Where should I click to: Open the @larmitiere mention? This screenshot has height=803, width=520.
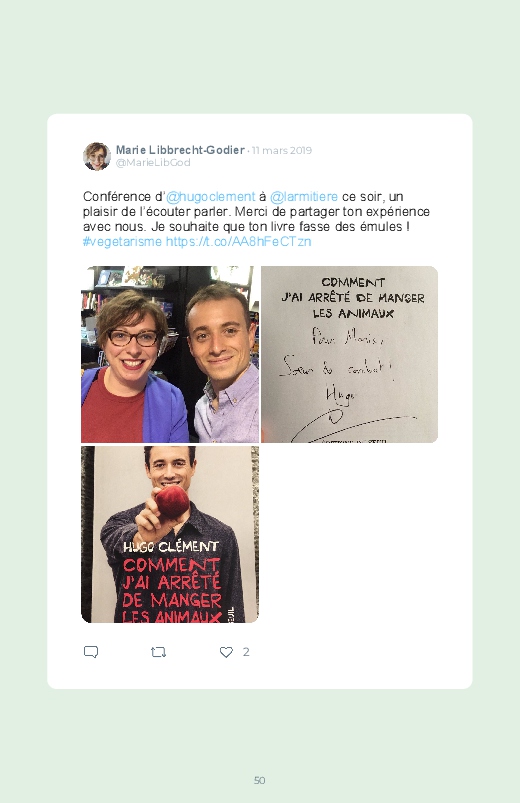(x=304, y=197)
